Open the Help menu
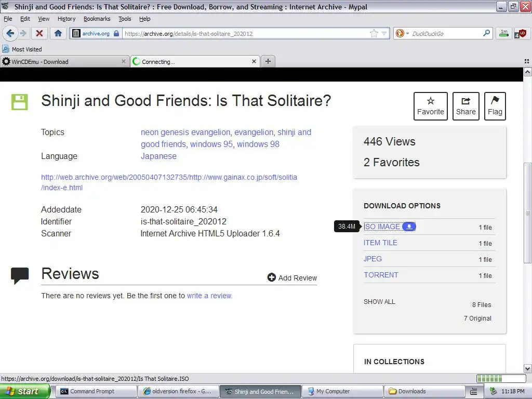This screenshot has width=532, height=399. [x=145, y=19]
